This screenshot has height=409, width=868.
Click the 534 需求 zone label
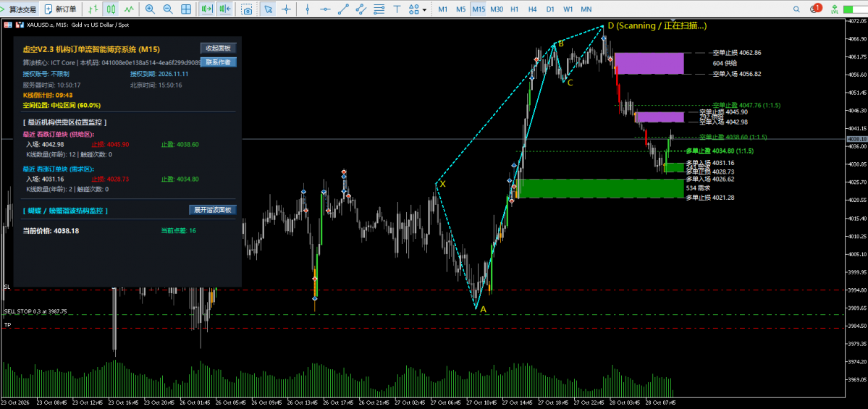tap(699, 188)
